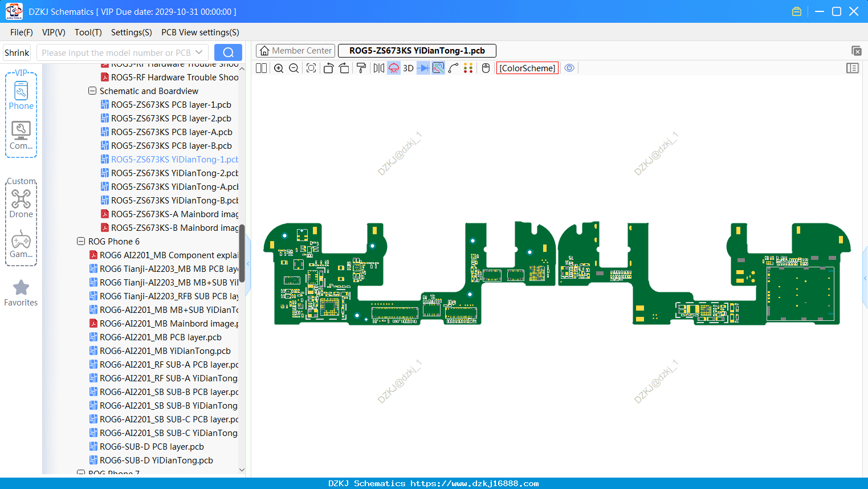Zoom out of the PCB view
The height and width of the screenshot is (489, 868).
(x=294, y=68)
